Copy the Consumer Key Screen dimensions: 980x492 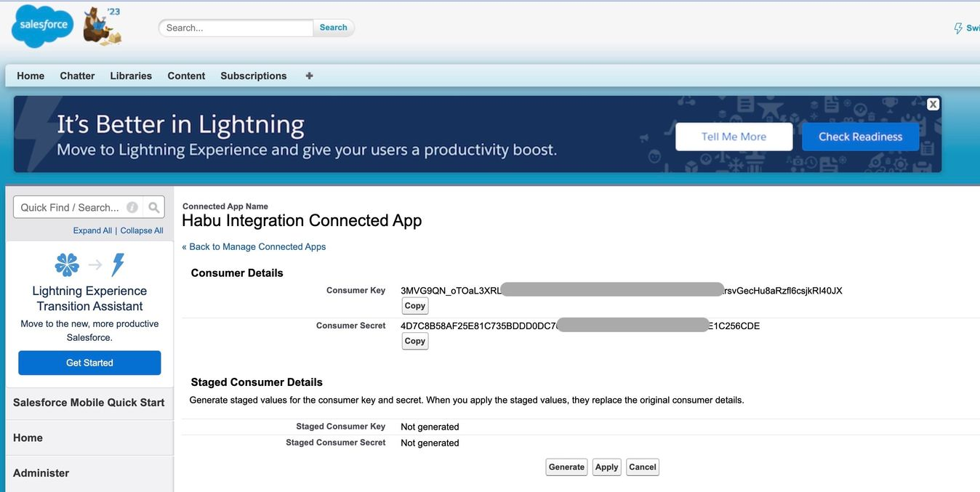[x=415, y=306]
